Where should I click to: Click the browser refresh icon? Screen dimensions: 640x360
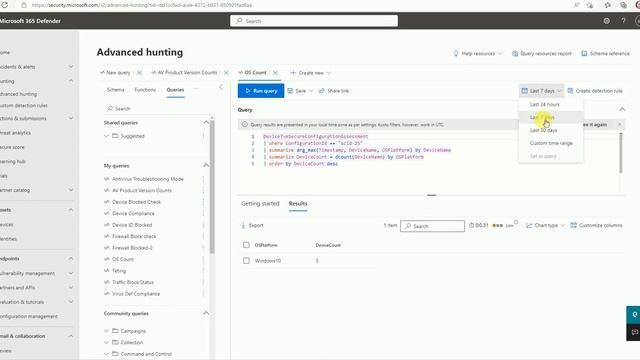coord(5,5)
